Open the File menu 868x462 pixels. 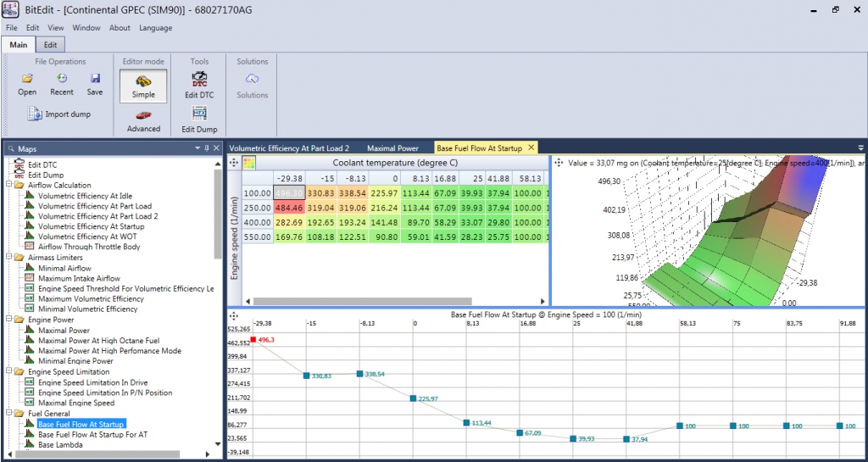12,28
